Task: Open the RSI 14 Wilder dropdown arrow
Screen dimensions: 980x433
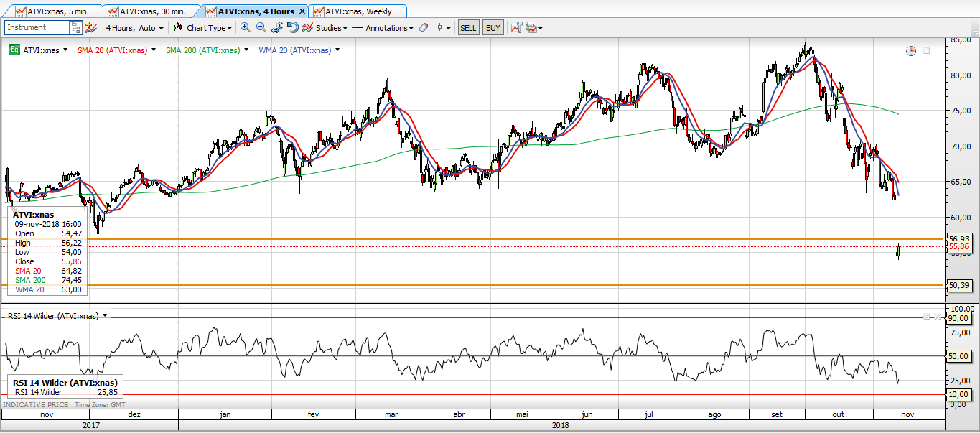Action: pos(105,315)
